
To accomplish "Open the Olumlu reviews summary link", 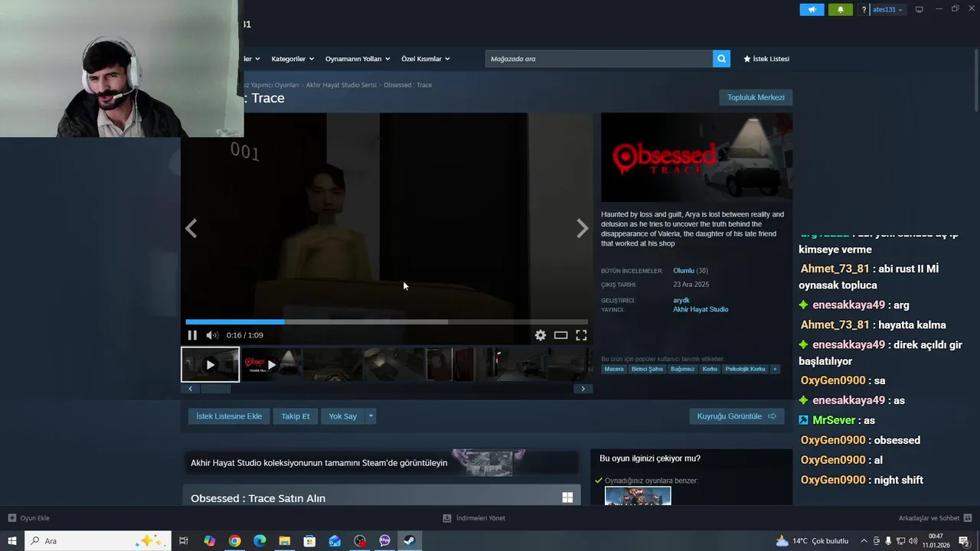I will pyautogui.click(x=684, y=271).
